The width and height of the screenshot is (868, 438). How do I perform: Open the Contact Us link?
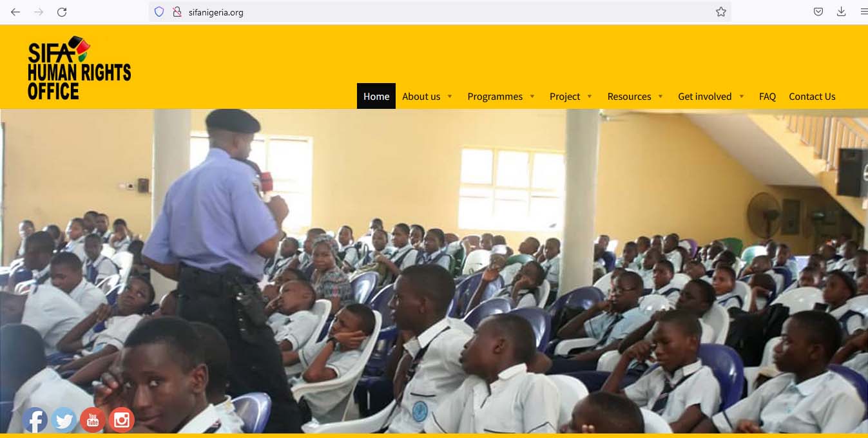click(x=812, y=96)
